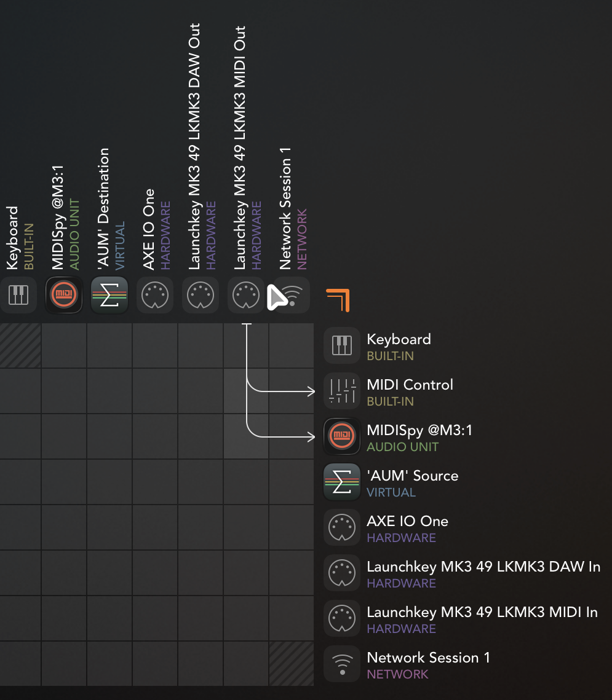Click the 'Launchkey MK3 49 LKMK3 MIDI In' label
Viewport: 612px width, 700px height.
(482, 612)
